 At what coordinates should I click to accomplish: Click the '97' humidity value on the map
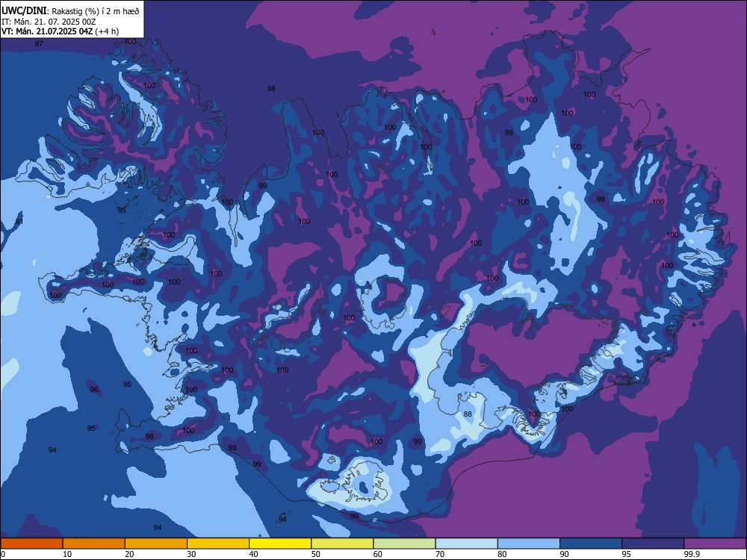point(39,44)
